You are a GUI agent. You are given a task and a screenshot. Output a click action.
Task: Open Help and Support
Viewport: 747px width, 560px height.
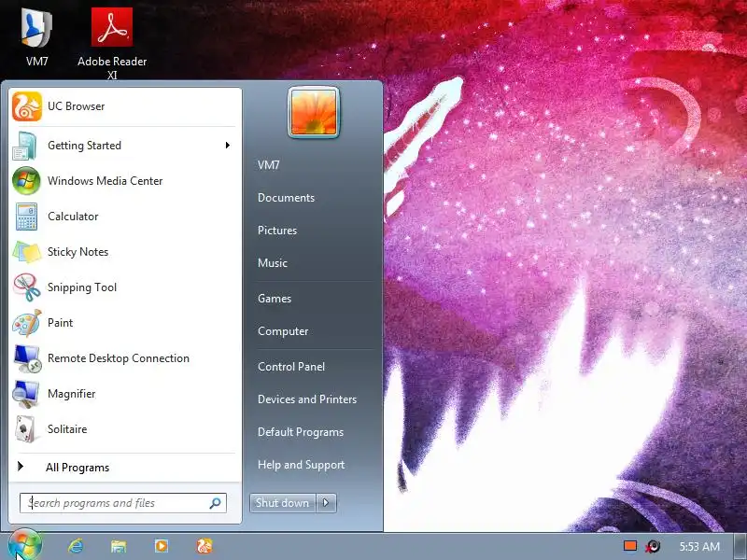pos(301,465)
